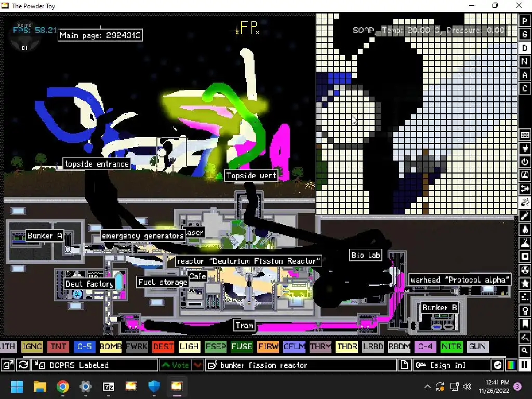Screen dimensions: 532x399
Task: Open Windows Start menu
Action: coord(17,387)
